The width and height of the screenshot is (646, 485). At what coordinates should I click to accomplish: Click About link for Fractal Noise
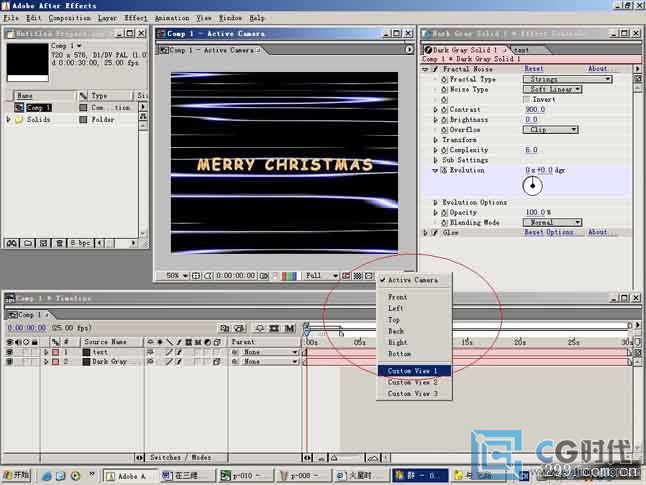(597, 68)
